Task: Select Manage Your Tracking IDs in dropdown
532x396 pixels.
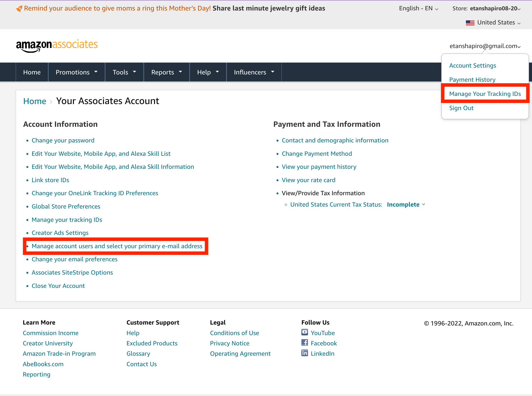Action: point(485,94)
